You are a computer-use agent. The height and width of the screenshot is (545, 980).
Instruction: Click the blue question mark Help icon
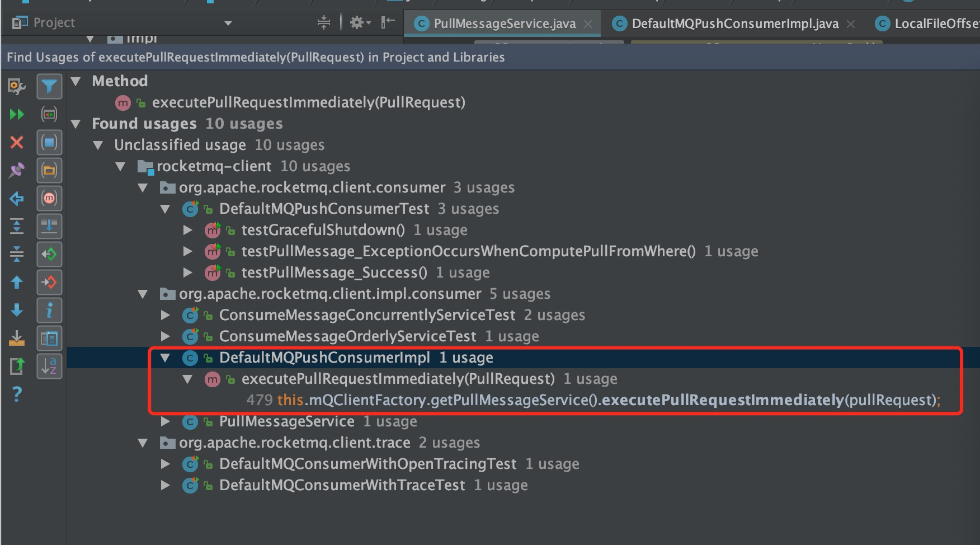[x=17, y=394]
